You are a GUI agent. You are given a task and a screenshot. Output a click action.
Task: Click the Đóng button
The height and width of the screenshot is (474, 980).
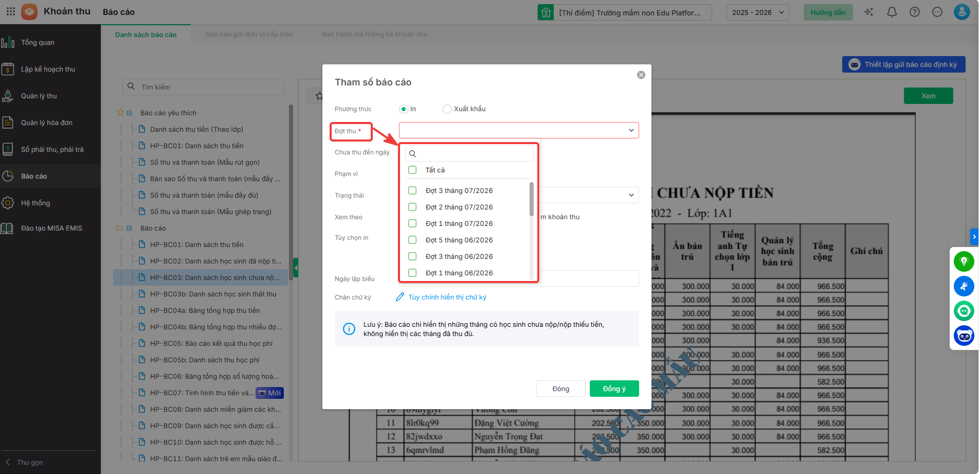[561, 389]
